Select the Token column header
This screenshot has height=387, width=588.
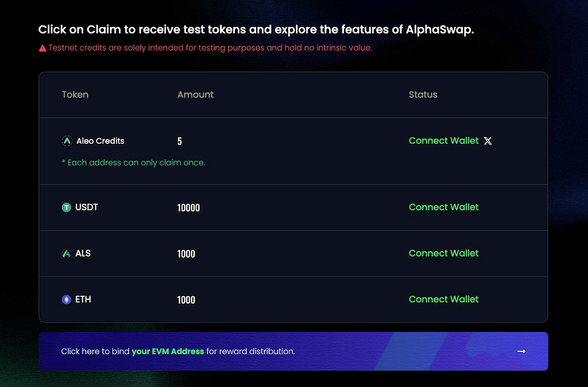pos(75,95)
